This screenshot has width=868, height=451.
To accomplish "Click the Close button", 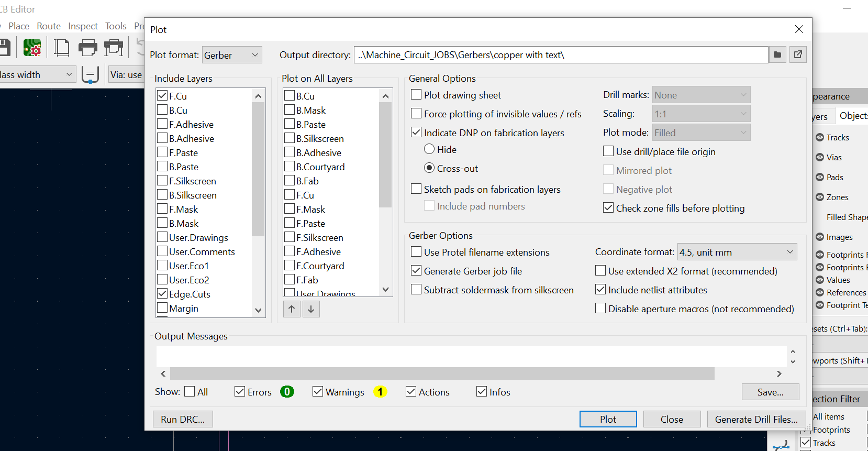I will pos(672,419).
